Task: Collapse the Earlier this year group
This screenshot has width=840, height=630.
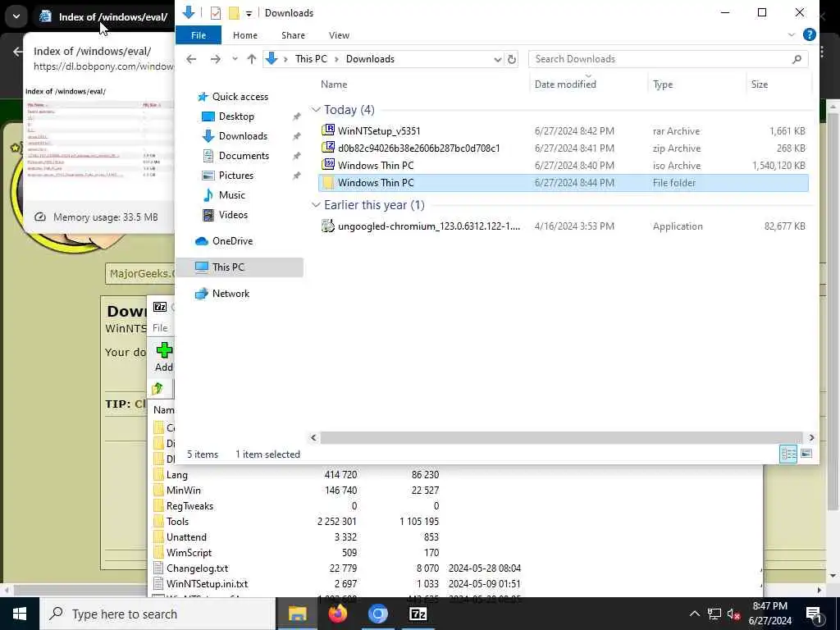Action: point(316,205)
